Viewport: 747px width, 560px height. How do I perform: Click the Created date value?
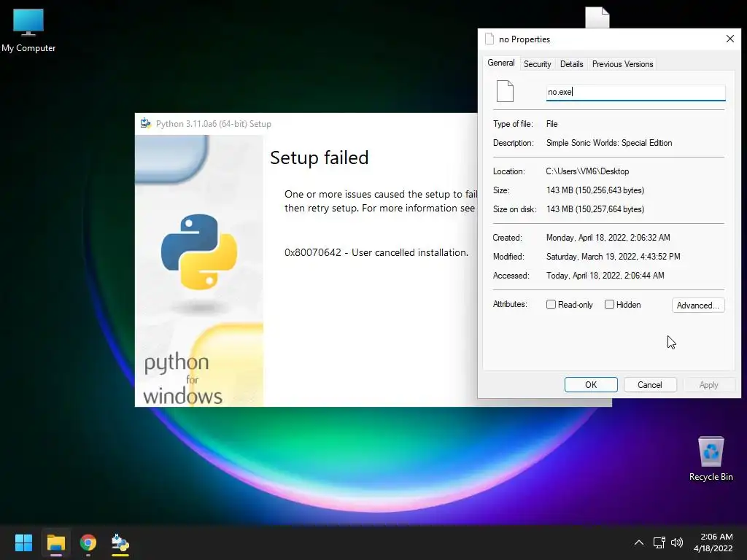(608, 238)
